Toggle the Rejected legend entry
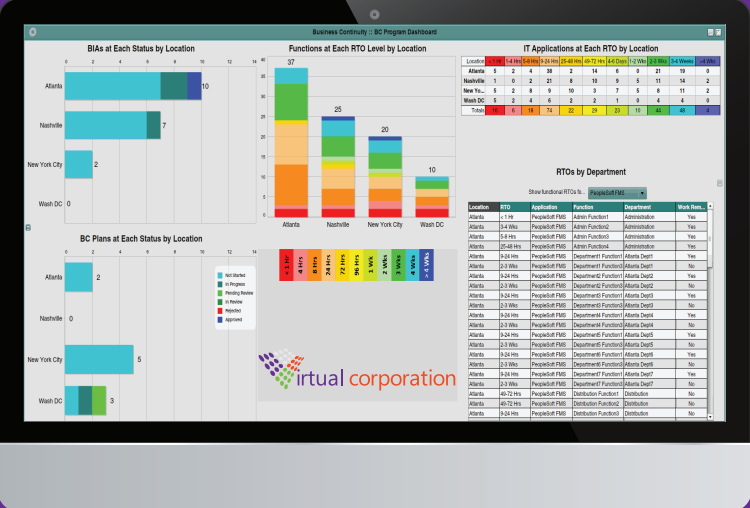Screen dimensions: 750x508 tap(235, 311)
